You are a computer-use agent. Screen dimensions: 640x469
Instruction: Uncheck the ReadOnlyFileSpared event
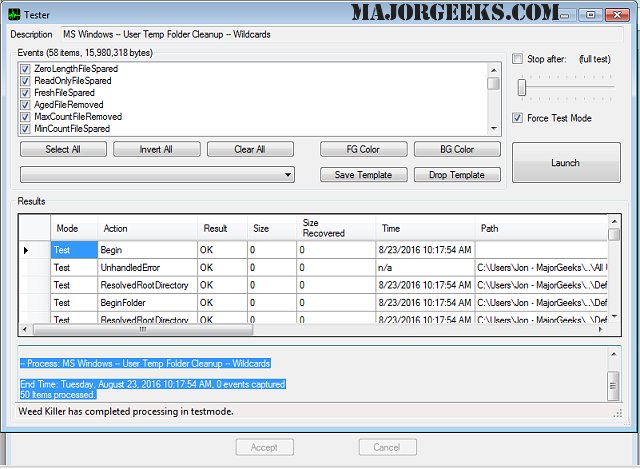(x=25, y=81)
